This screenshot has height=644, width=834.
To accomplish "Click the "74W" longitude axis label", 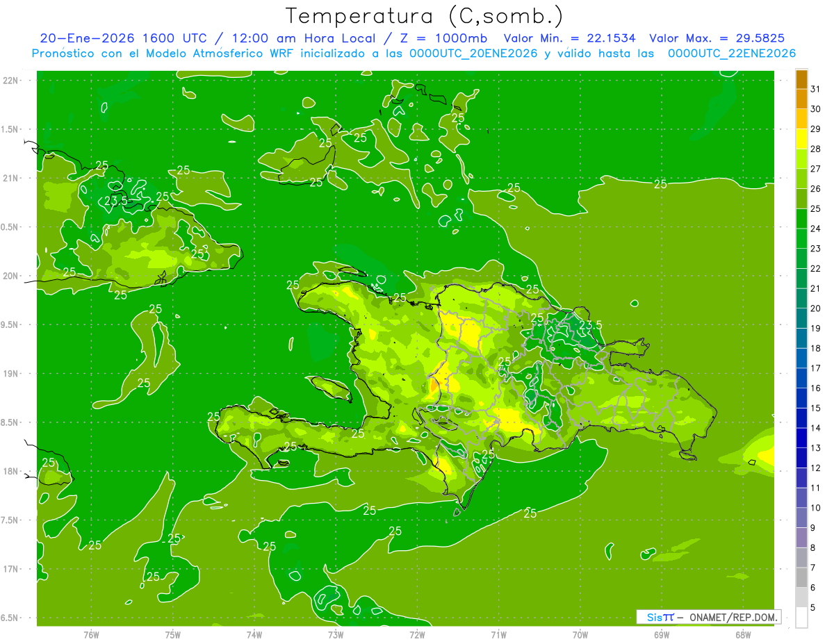I will [254, 635].
